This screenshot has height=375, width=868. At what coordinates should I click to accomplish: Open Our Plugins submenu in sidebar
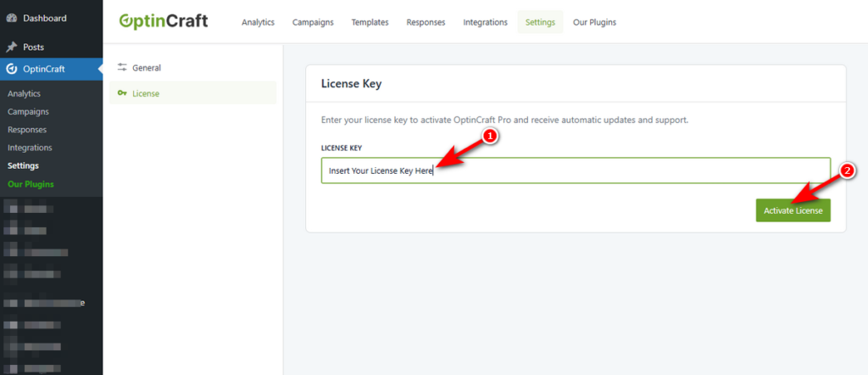point(31,184)
